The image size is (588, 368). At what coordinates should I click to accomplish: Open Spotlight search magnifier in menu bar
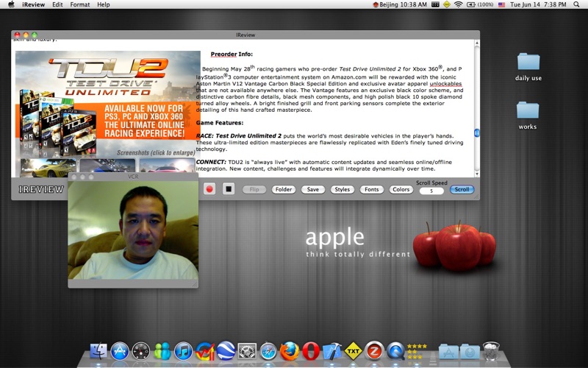click(576, 4)
